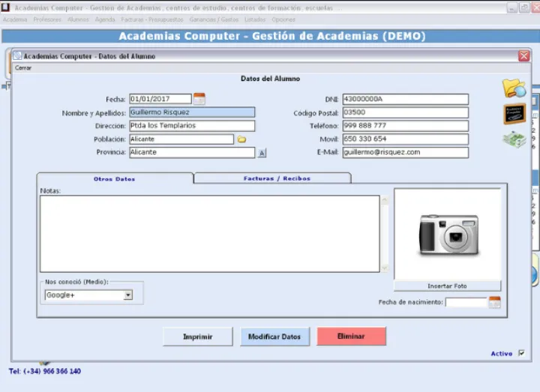Switch to the Facturas / Recibos tab
This screenshot has height=392, width=540.
(276, 178)
